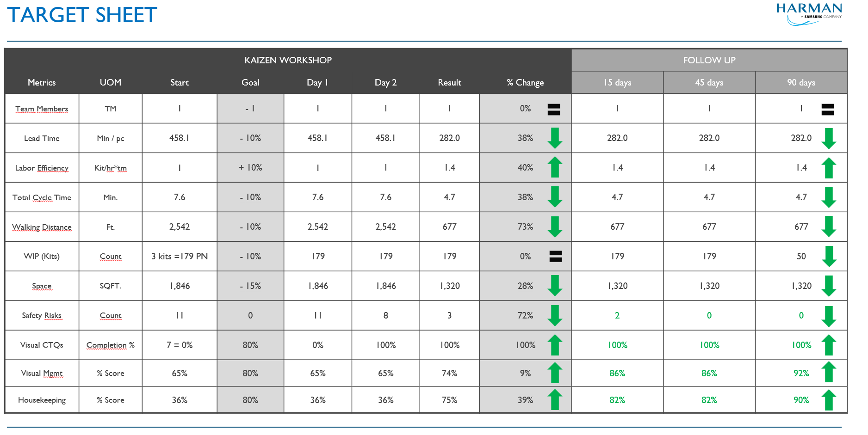This screenshot has height=435, width=868.
Task: Click the HARMAN logo
Action: [x=809, y=14]
